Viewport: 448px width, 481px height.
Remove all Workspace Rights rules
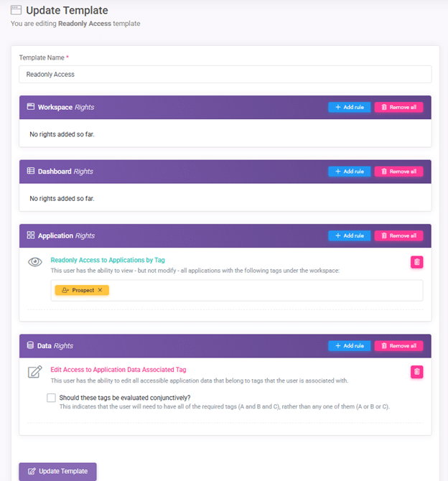pyautogui.click(x=398, y=107)
